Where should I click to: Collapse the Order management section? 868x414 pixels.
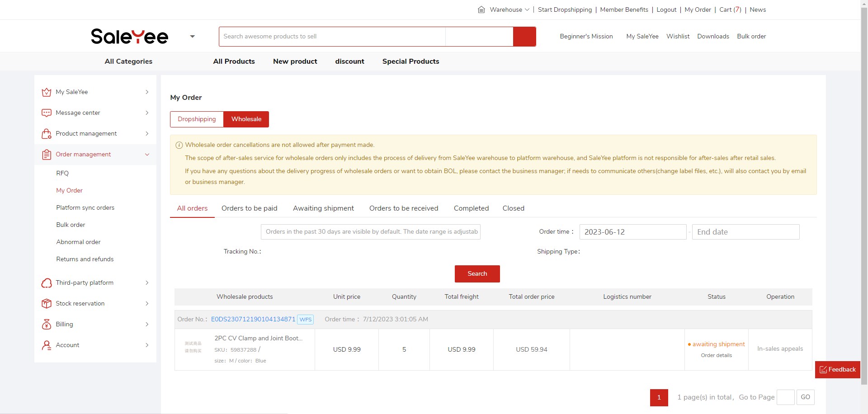[x=147, y=155]
